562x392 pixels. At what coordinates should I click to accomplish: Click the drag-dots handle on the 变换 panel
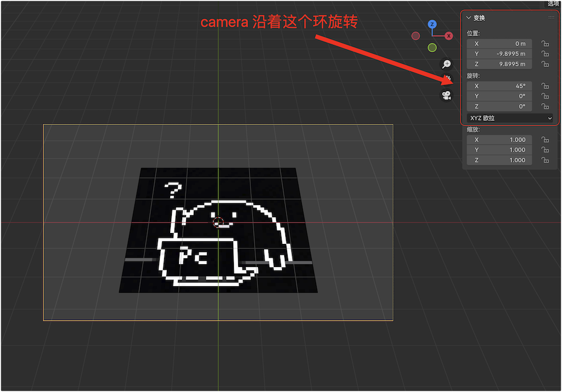click(x=551, y=18)
